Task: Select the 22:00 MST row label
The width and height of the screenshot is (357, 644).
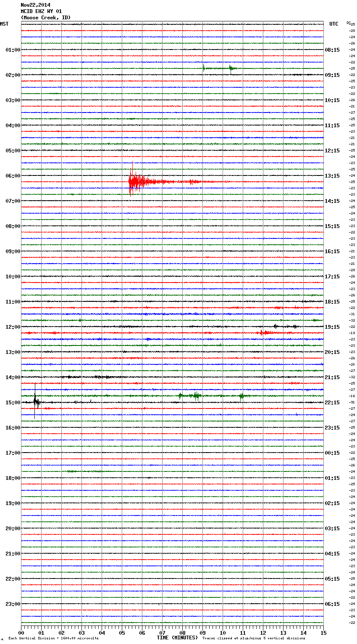Action: 13,579
